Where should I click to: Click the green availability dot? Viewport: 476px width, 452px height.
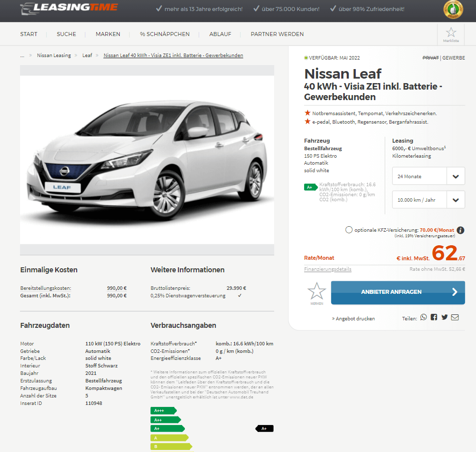[x=306, y=58]
